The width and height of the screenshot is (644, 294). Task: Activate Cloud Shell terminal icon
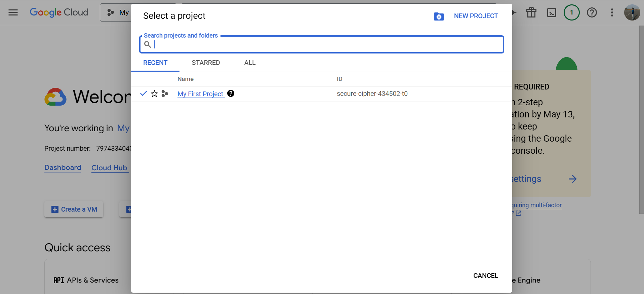tap(552, 12)
